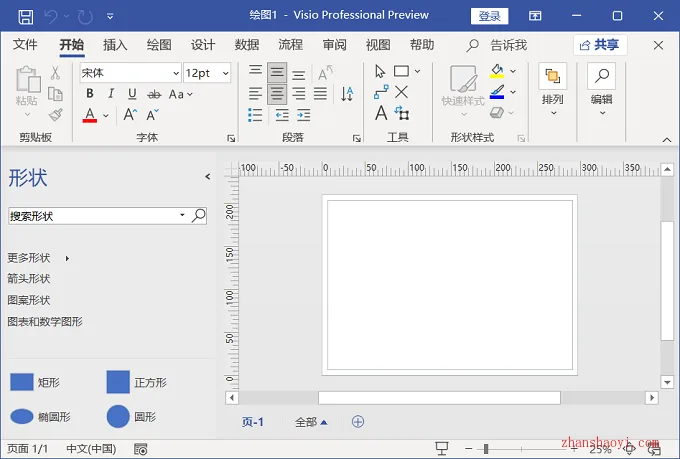This screenshot has height=459, width=680.
Task: Click add page plus icon
Action: pyautogui.click(x=358, y=421)
